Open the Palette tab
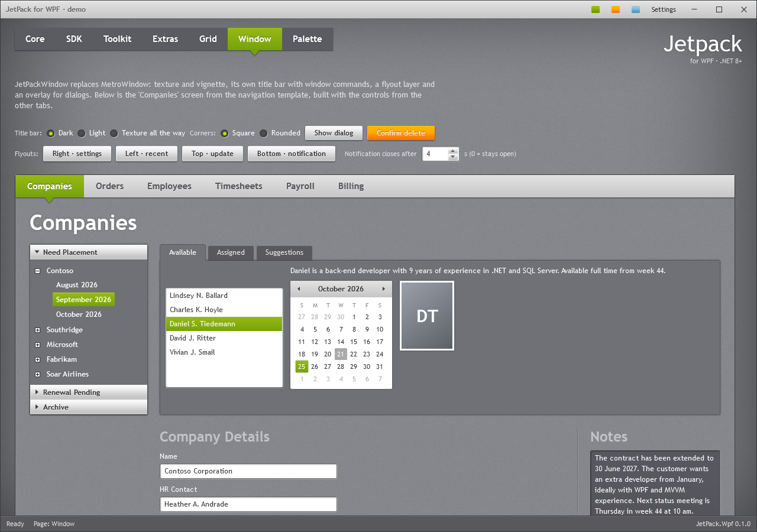757x532 pixels. (308, 39)
